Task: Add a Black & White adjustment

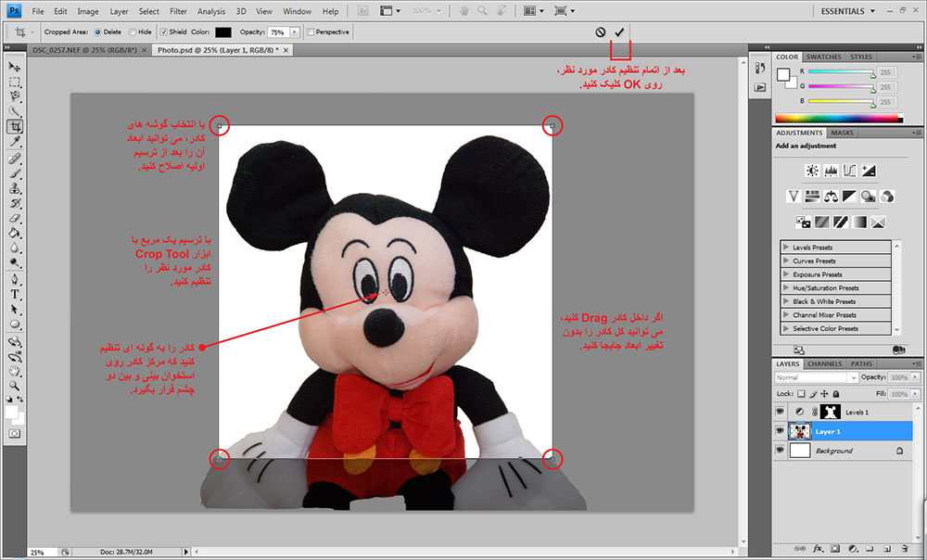Action: tap(849, 197)
